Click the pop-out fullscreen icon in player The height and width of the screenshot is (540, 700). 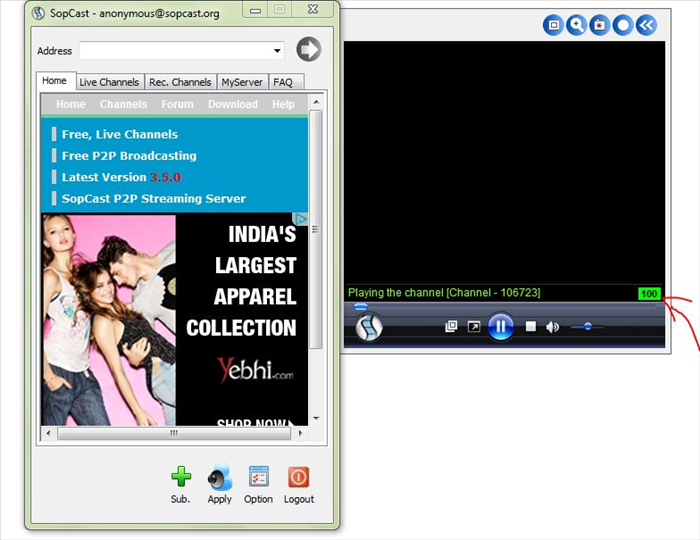474,327
